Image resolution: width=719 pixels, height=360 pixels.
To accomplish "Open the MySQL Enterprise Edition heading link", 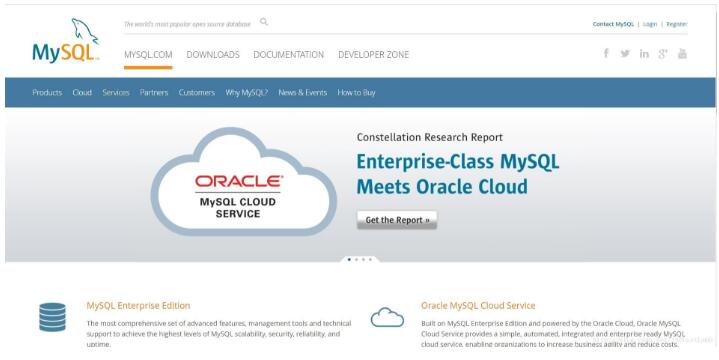I will (138, 306).
